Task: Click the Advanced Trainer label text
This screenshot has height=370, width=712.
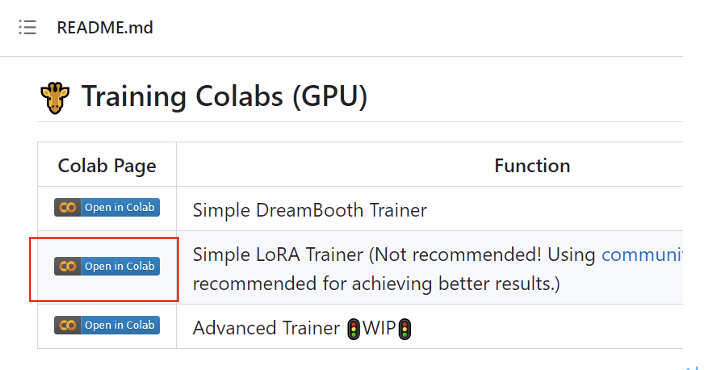Action: (266, 328)
